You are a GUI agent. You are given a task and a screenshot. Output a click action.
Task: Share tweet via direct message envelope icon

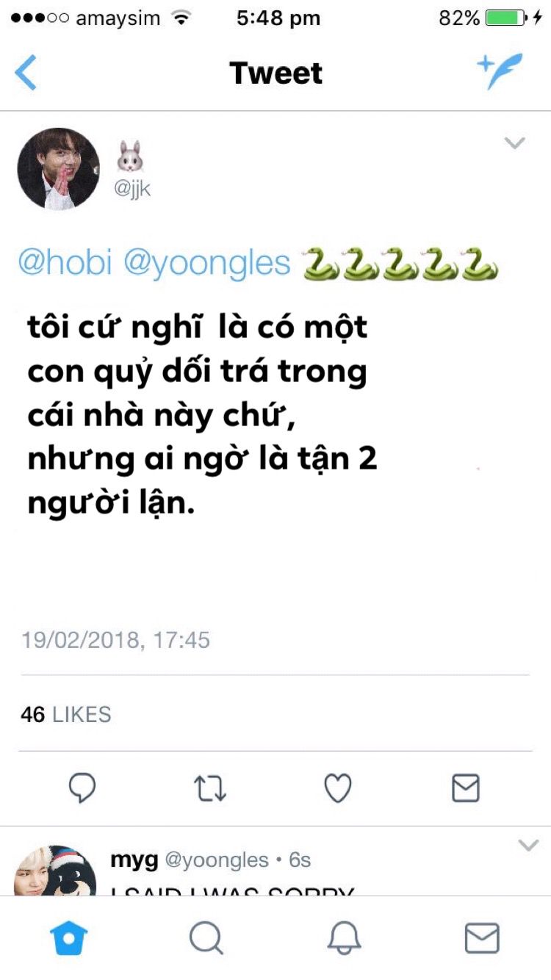(465, 788)
